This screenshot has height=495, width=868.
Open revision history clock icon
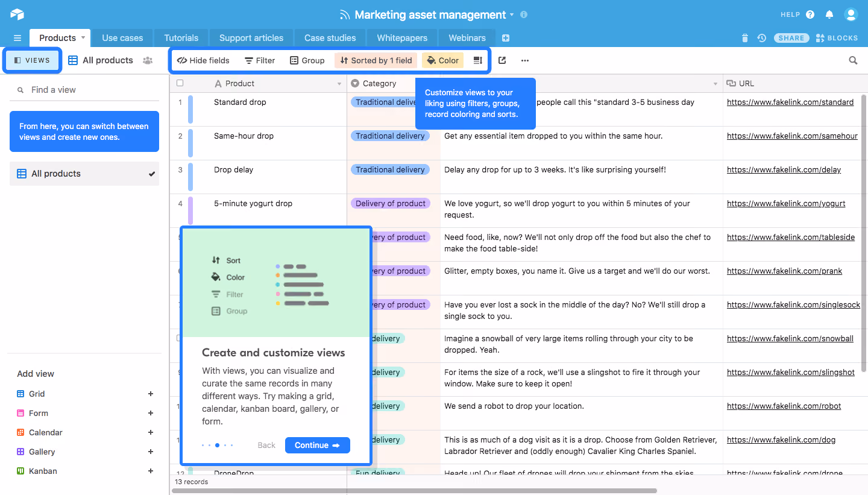[762, 38]
